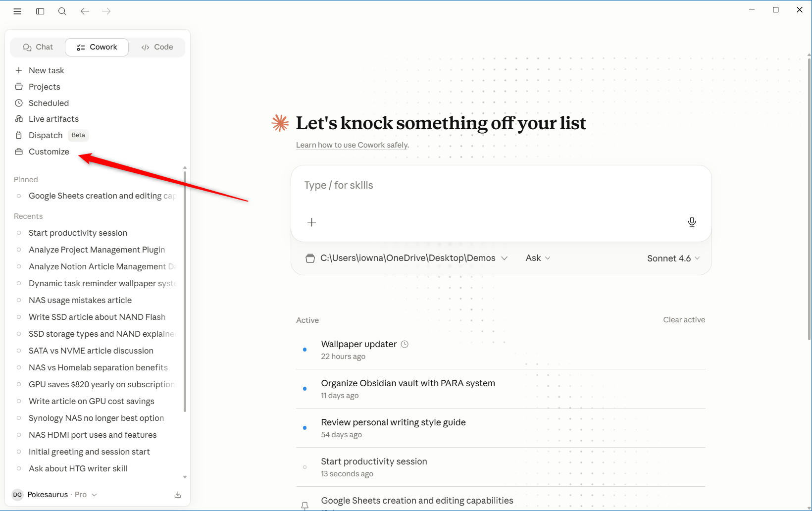
Task: Click the search magnifier icon
Action: click(x=62, y=11)
